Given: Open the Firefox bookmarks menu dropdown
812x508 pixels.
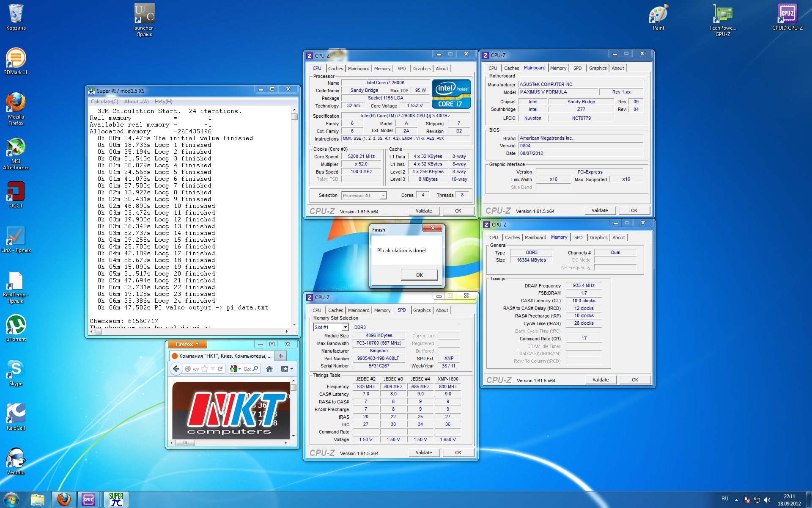Looking at the screenshot, I should [x=287, y=369].
